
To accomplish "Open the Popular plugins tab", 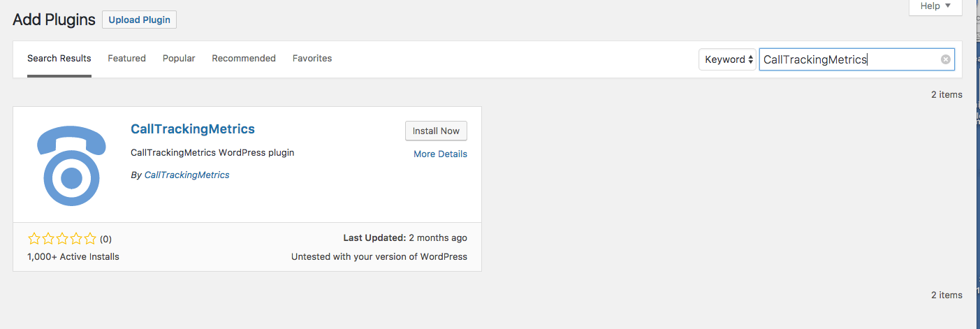I will tap(179, 59).
